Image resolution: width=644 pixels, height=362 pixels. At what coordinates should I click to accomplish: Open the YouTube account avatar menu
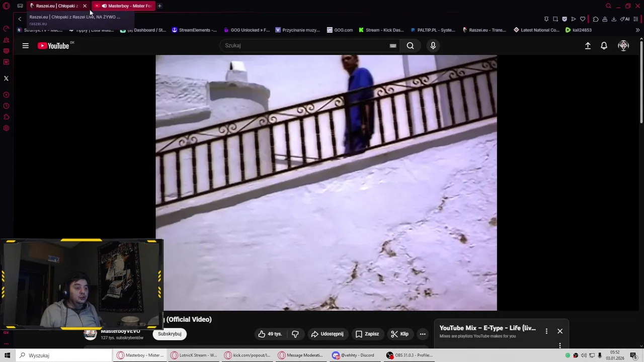coord(623,46)
